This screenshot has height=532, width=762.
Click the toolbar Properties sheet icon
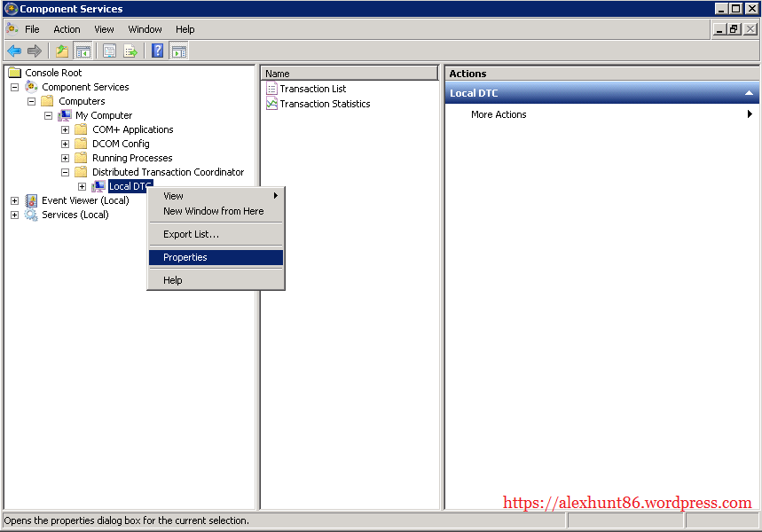point(110,51)
